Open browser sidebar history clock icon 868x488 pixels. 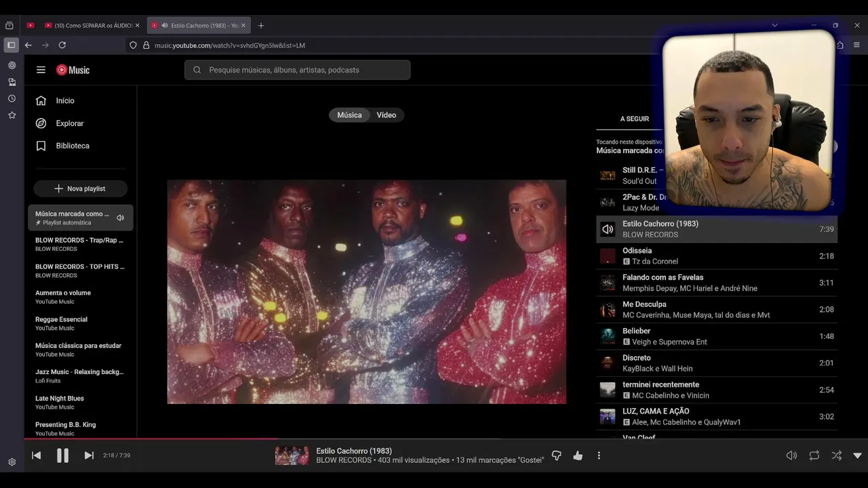[12, 98]
